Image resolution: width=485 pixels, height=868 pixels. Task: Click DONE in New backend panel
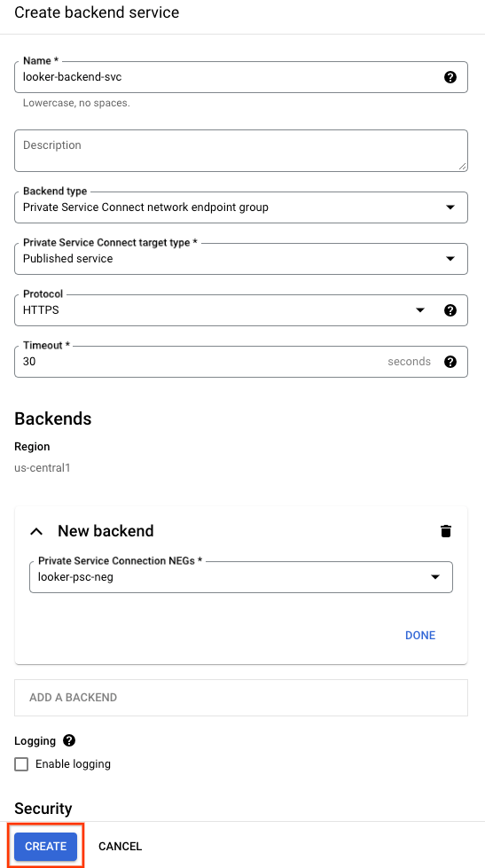tap(420, 635)
